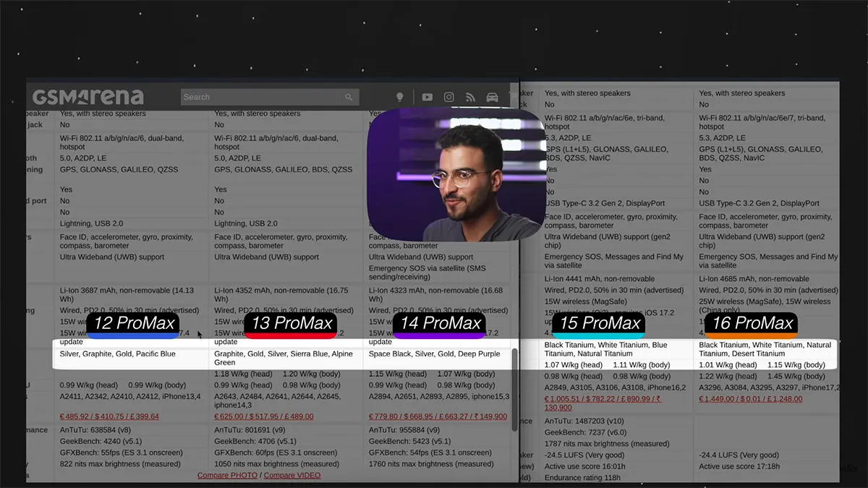This screenshot has height=488, width=868.
Task: Click "Wi-Fi 802.11 a/b/g/n/ac/6e/7, tri-band" text
Action: coord(762,118)
